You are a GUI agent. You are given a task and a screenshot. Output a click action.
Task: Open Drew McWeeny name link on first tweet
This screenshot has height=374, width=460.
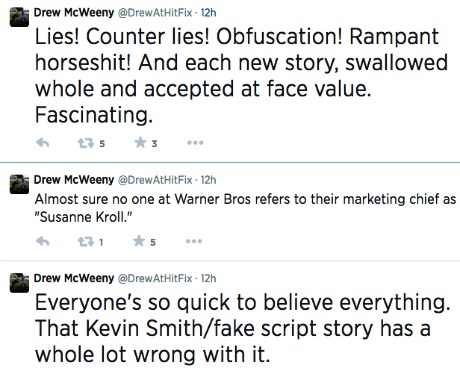click(x=74, y=13)
